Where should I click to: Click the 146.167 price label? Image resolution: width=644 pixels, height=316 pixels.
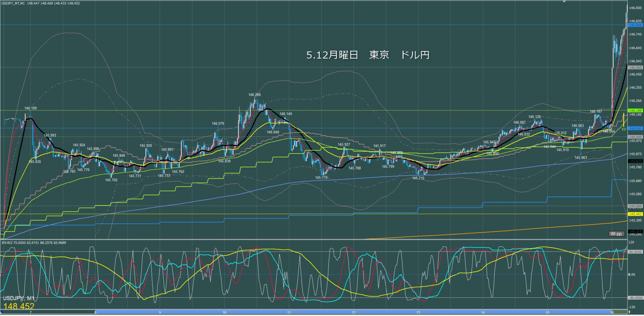coord(596,112)
